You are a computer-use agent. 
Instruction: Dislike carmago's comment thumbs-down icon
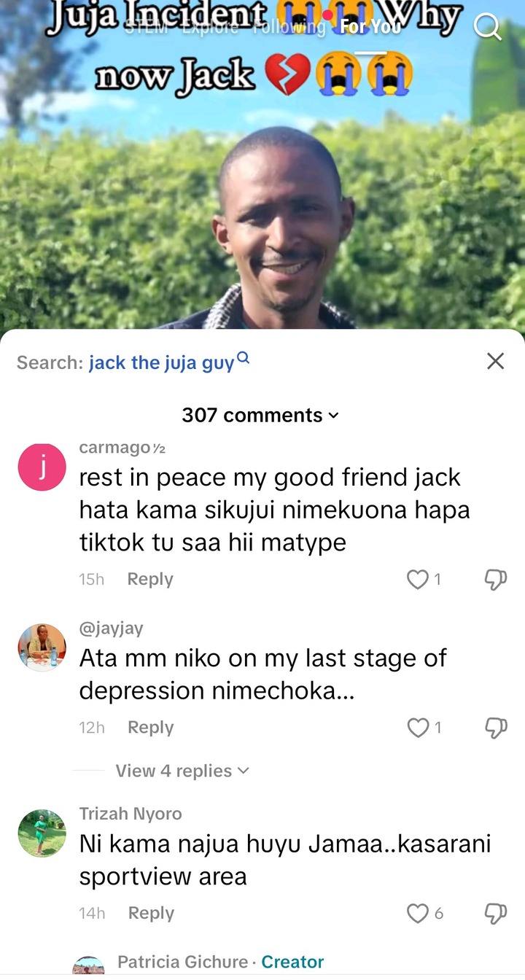pos(495,580)
